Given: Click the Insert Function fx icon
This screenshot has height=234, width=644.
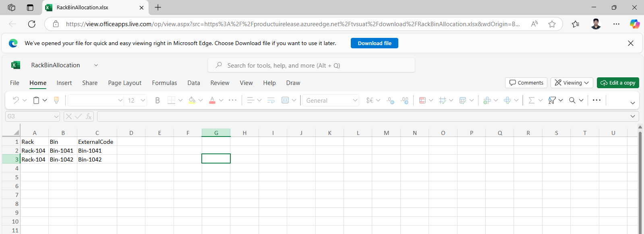Looking at the screenshot, I should 89,116.
